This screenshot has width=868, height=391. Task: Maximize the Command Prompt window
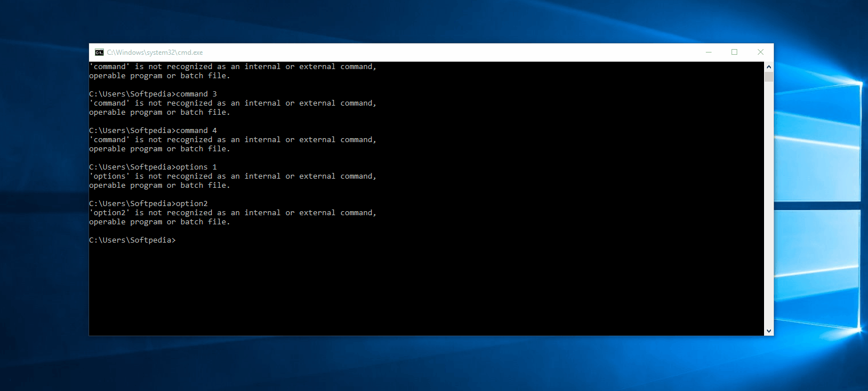[734, 53]
